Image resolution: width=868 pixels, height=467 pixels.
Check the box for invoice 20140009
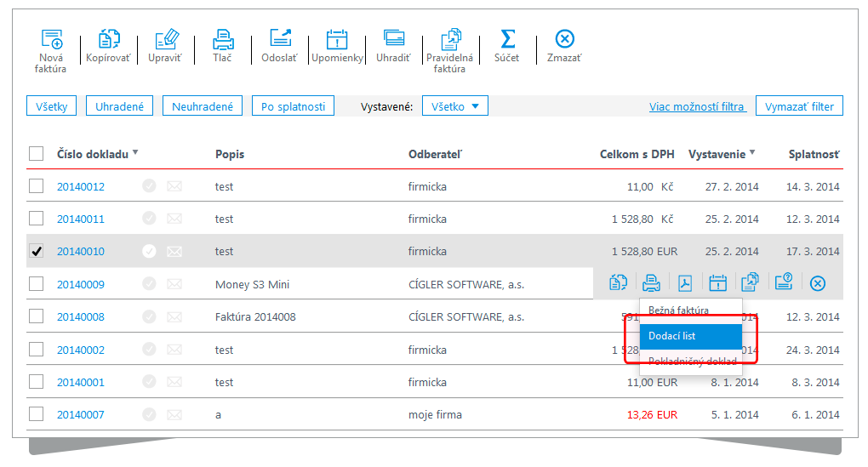tap(36, 284)
